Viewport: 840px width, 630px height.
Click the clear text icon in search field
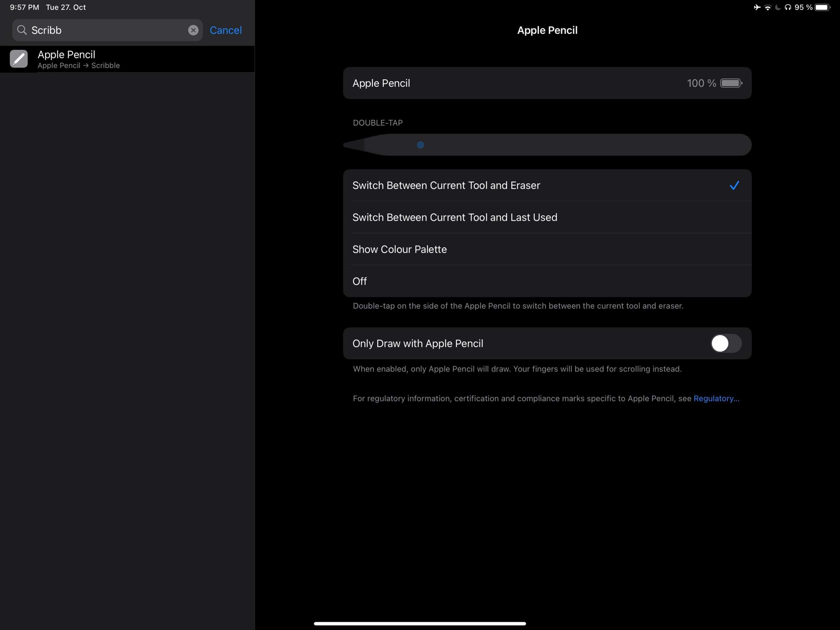(x=193, y=29)
